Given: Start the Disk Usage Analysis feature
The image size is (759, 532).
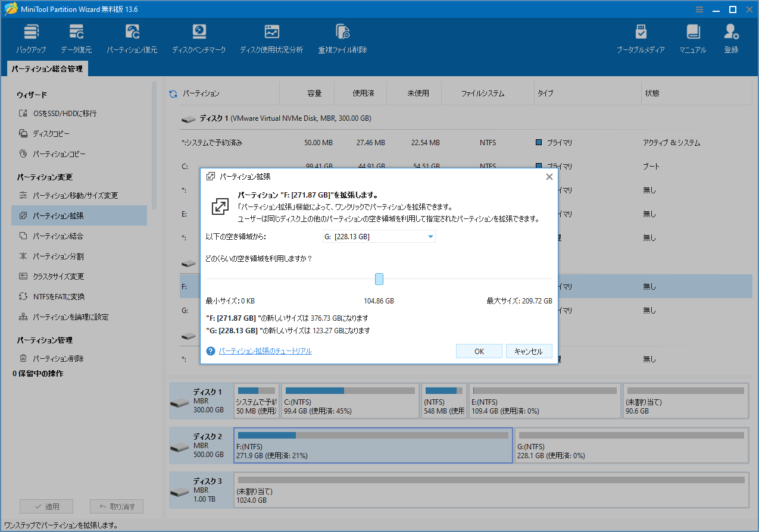Looking at the screenshot, I should (272, 37).
